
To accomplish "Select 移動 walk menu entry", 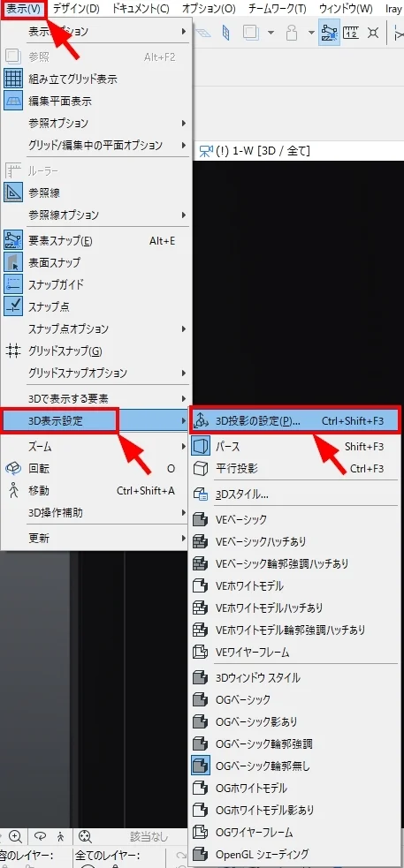I will point(96,490).
